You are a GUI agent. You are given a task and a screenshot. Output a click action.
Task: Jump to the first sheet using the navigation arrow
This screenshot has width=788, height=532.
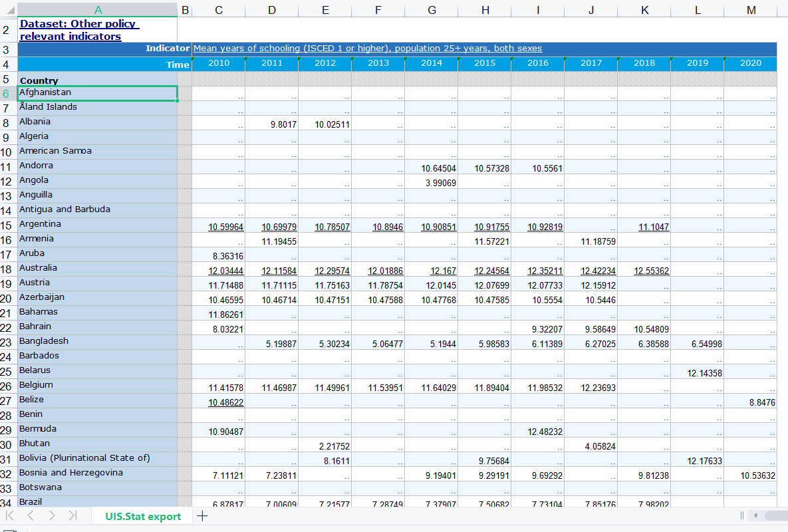coord(10,515)
